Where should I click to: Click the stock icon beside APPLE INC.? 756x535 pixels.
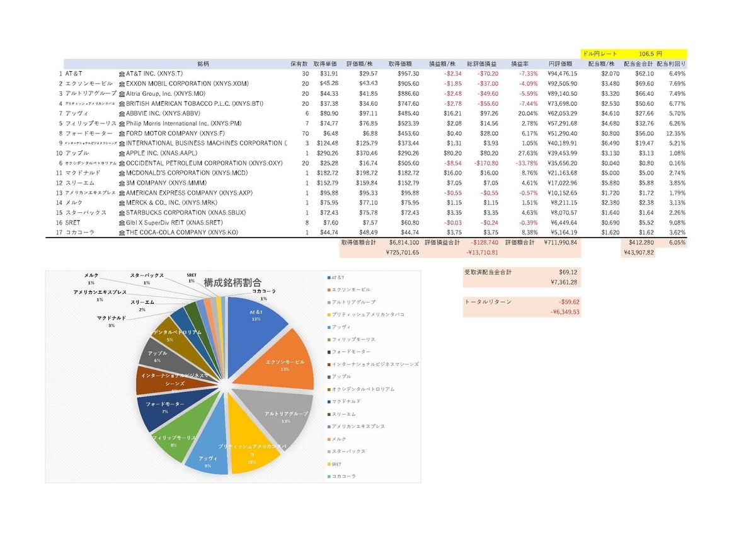[x=122, y=153]
